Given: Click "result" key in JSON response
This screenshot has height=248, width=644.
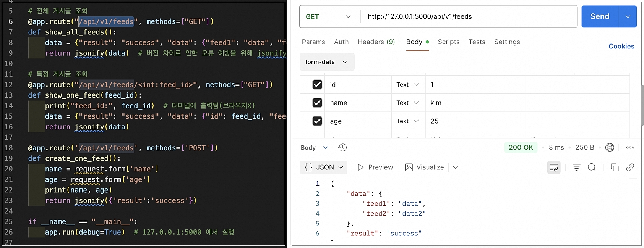Looking at the screenshot, I should [363, 233].
